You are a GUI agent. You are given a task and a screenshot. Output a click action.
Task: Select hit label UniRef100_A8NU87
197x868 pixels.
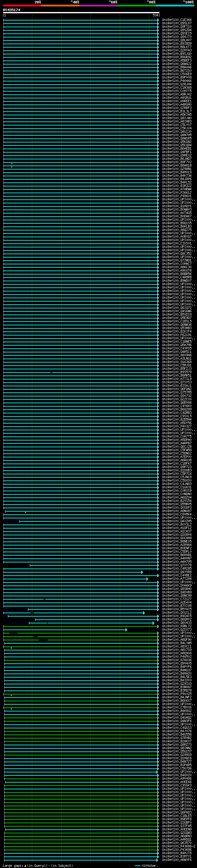pyautogui.click(x=177, y=511)
